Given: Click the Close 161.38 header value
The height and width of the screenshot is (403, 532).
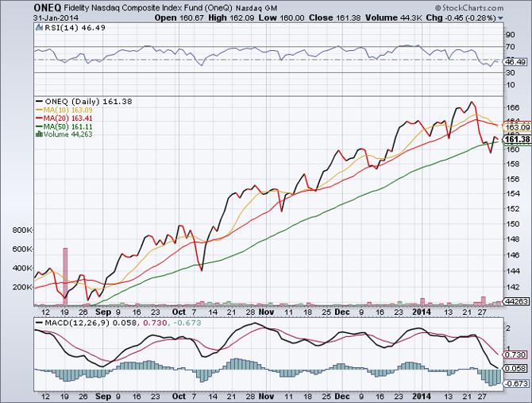Looking at the screenshot, I should 334,18.
